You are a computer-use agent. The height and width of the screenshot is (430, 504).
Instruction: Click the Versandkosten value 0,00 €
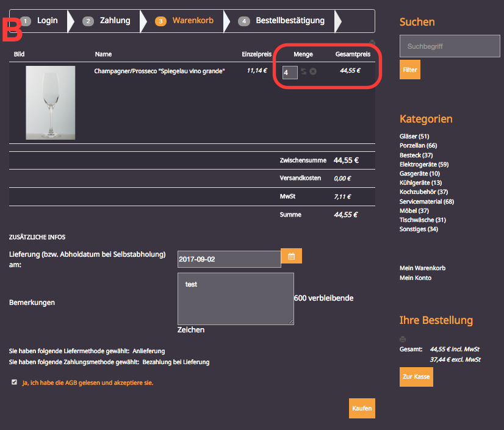point(342,178)
